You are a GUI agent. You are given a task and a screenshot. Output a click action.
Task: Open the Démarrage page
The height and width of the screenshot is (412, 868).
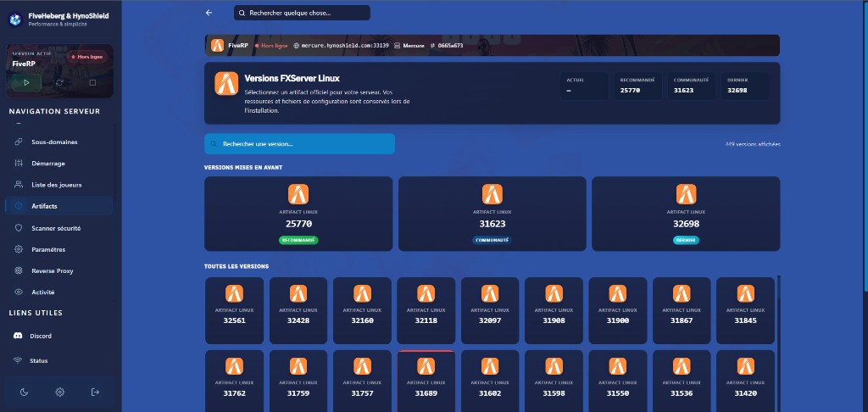[x=58, y=164]
